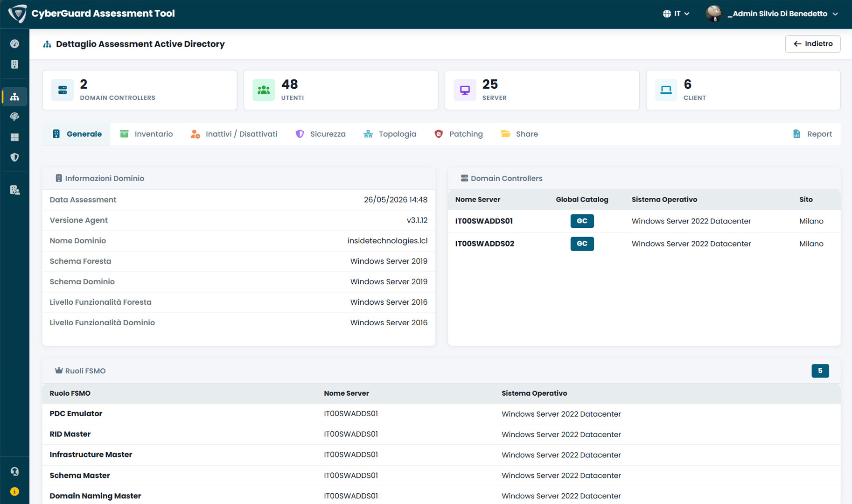Click the Share folder icon
The width and height of the screenshot is (852, 504).
tap(505, 134)
